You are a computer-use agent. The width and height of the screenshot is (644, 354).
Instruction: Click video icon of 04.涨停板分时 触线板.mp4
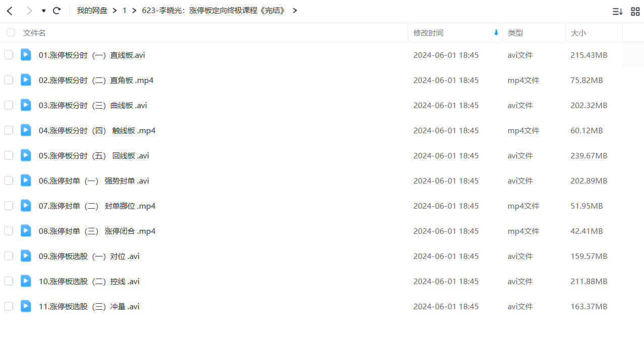[x=26, y=130]
